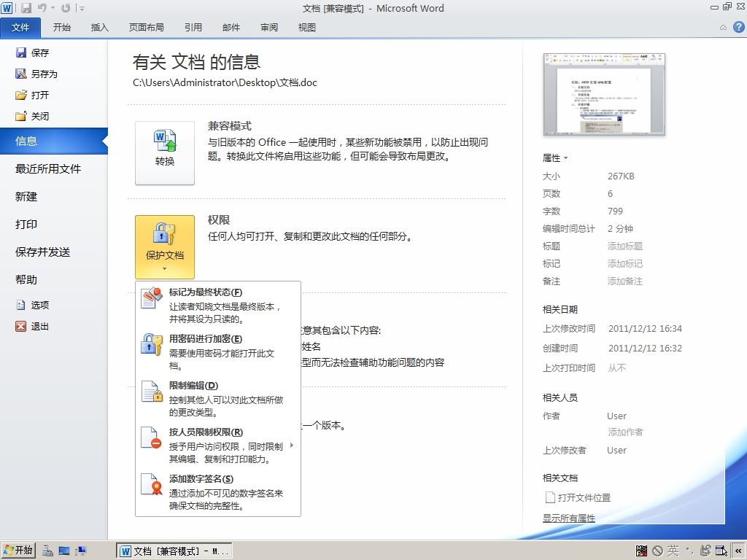Click the author name User
Viewport: 747px width, 560px height.
[x=616, y=416]
